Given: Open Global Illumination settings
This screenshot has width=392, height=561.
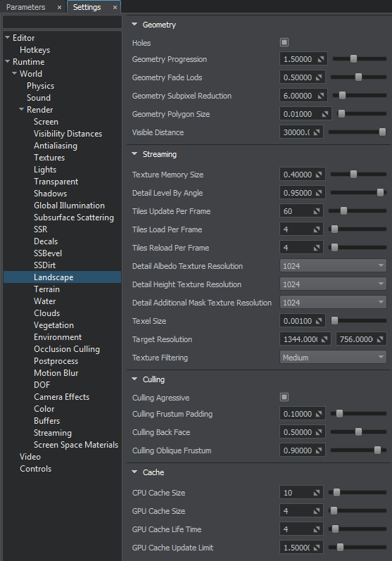Looking at the screenshot, I should pos(70,206).
